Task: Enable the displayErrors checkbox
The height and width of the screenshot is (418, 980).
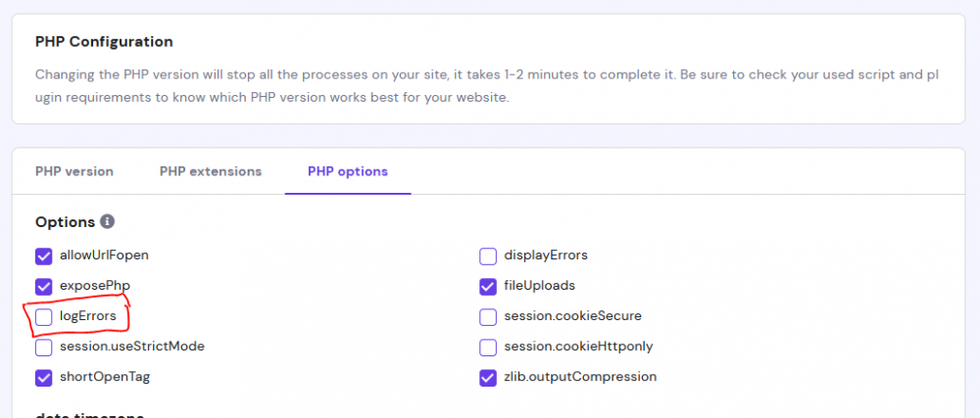Action: pyautogui.click(x=488, y=256)
